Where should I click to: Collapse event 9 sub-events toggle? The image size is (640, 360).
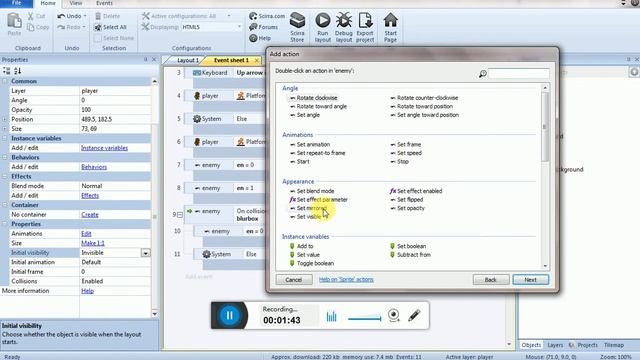point(180,214)
